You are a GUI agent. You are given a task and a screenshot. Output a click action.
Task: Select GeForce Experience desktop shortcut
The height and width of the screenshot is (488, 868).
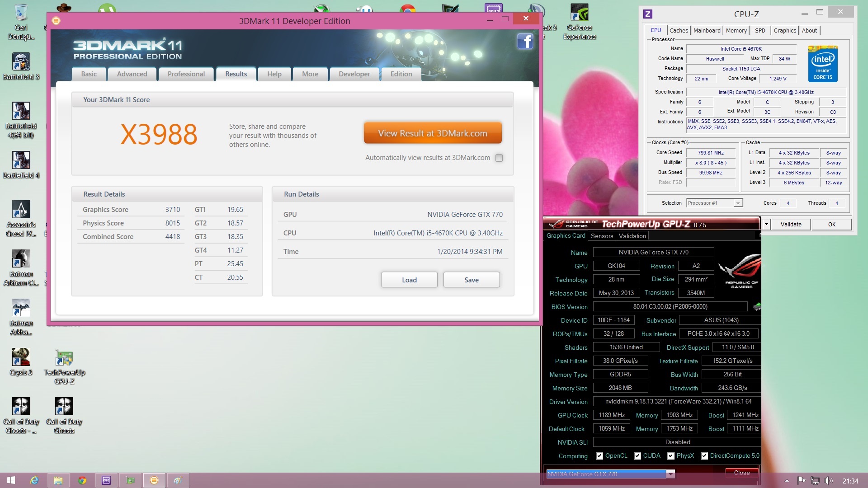(x=580, y=22)
